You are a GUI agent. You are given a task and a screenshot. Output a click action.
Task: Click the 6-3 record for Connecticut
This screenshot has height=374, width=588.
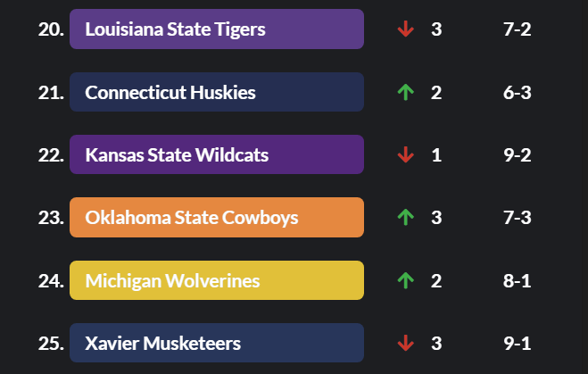tap(518, 92)
